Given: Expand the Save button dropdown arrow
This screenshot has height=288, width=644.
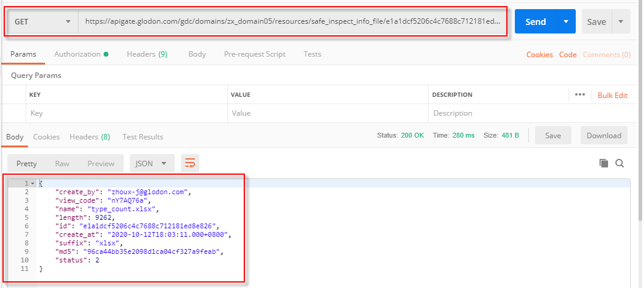Looking at the screenshot, I should (x=620, y=22).
